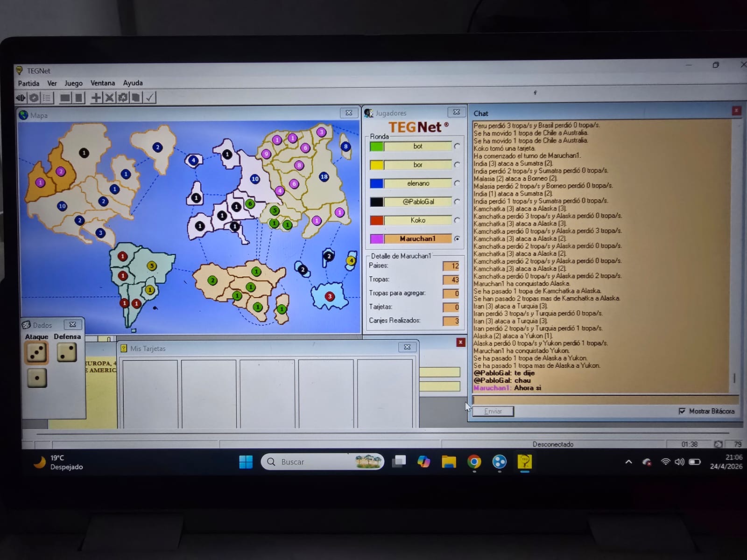Click the top attack die showing three
The width and height of the screenshot is (747, 560).
coord(36,353)
